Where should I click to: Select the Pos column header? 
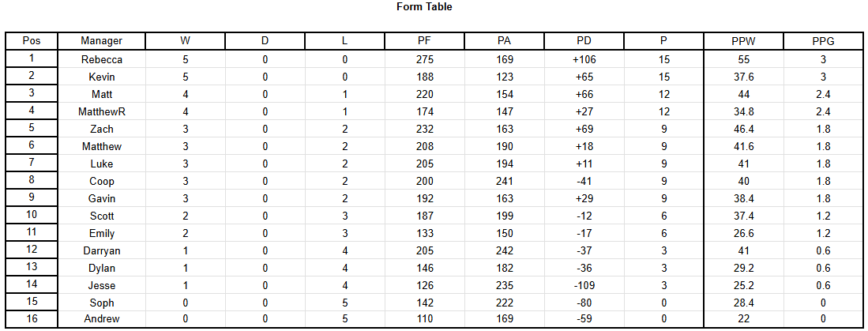[x=32, y=41]
